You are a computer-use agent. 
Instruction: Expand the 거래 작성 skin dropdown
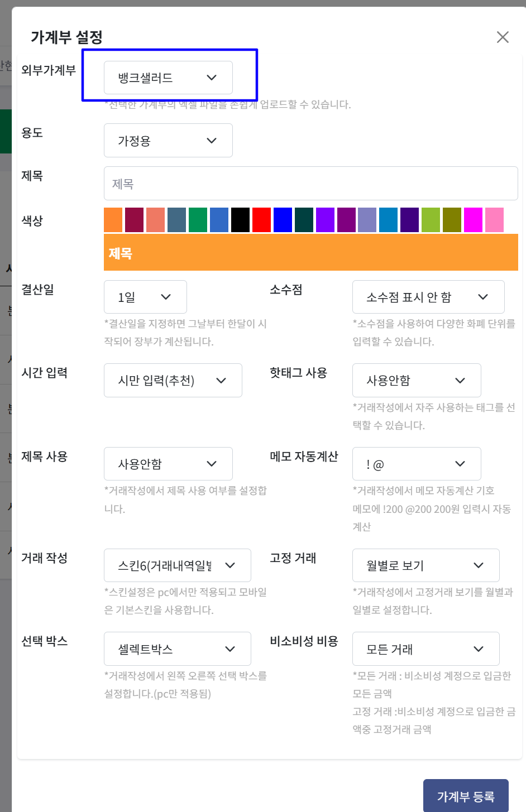(177, 565)
